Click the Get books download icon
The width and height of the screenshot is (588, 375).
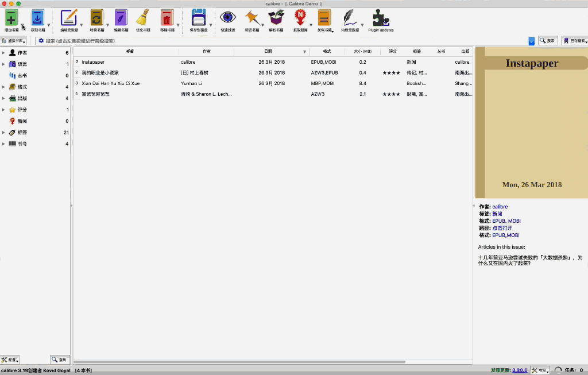tap(37, 18)
